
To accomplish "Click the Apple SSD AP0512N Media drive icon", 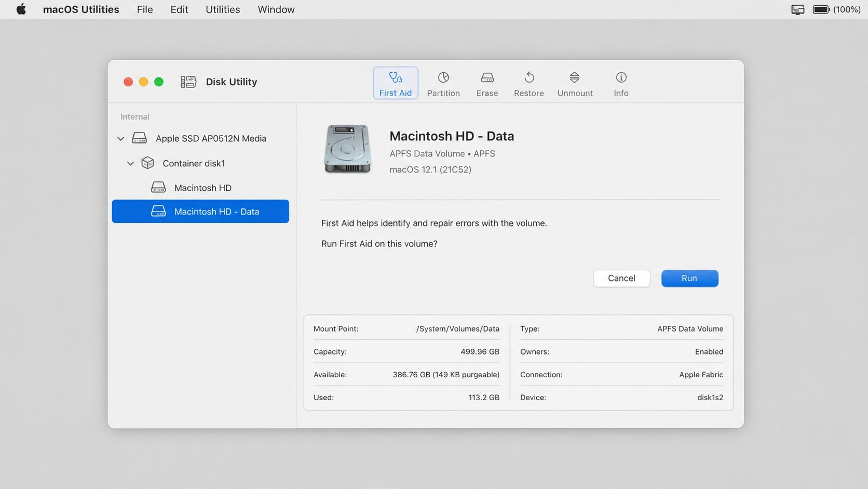I will tap(139, 138).
